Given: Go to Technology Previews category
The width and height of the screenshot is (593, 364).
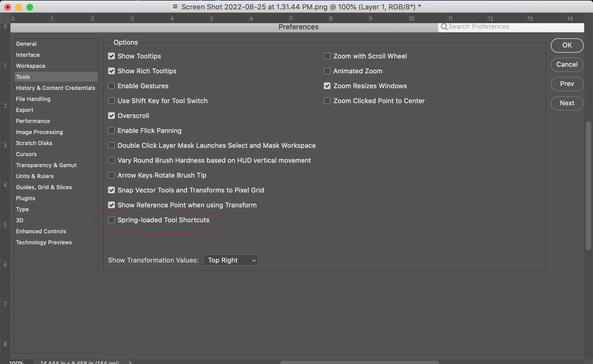Looking at the screenshot, I should (44, 242).
